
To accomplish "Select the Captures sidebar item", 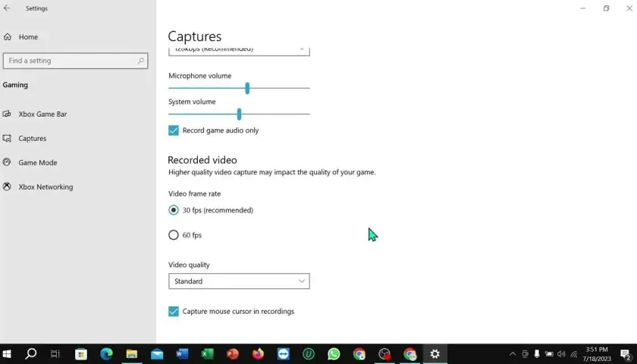I will [x=32, y=139].
